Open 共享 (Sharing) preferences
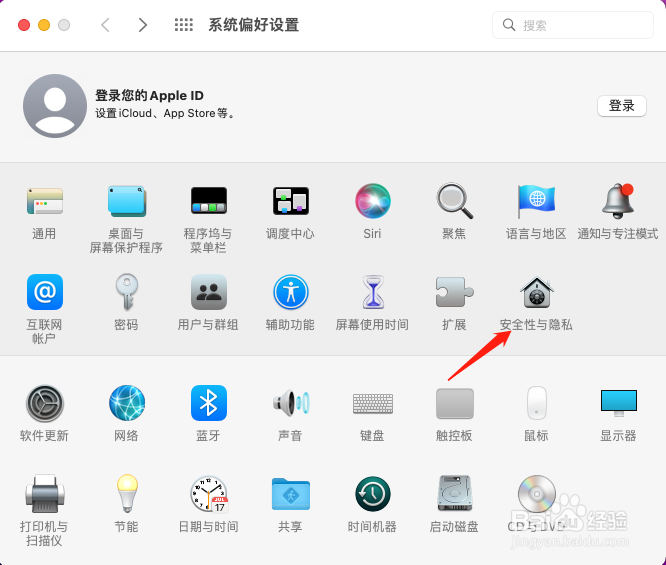This screenshot has width=666, height=565. [x=291, y=494]
